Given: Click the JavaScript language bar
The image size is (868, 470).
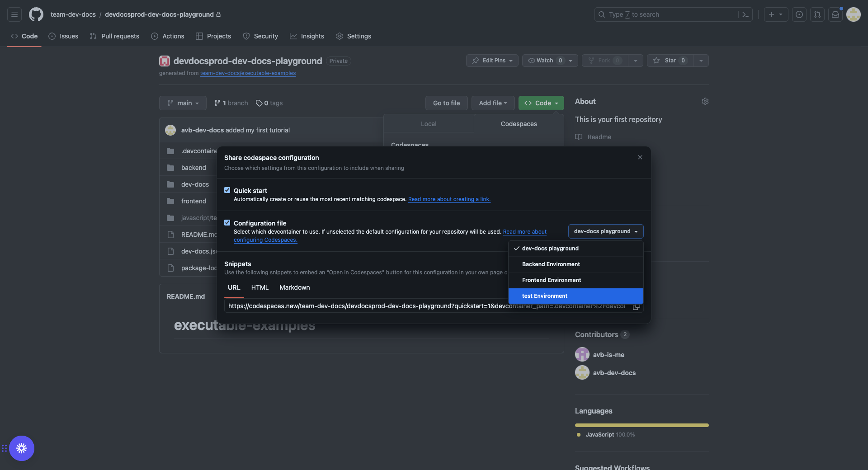Looking at the screenshot, I should [x=642, y=425].
